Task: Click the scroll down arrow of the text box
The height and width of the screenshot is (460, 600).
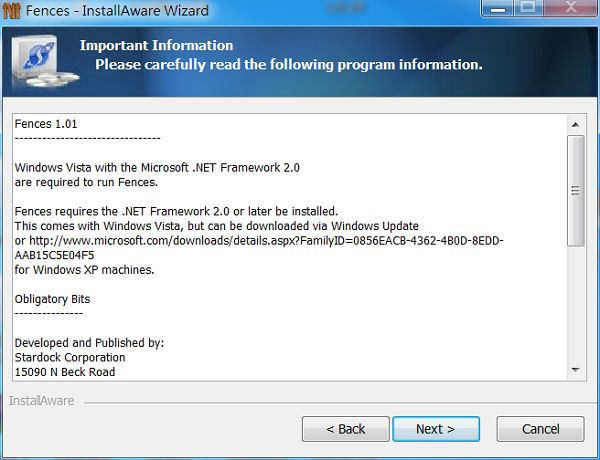Action: click(575, 370)
